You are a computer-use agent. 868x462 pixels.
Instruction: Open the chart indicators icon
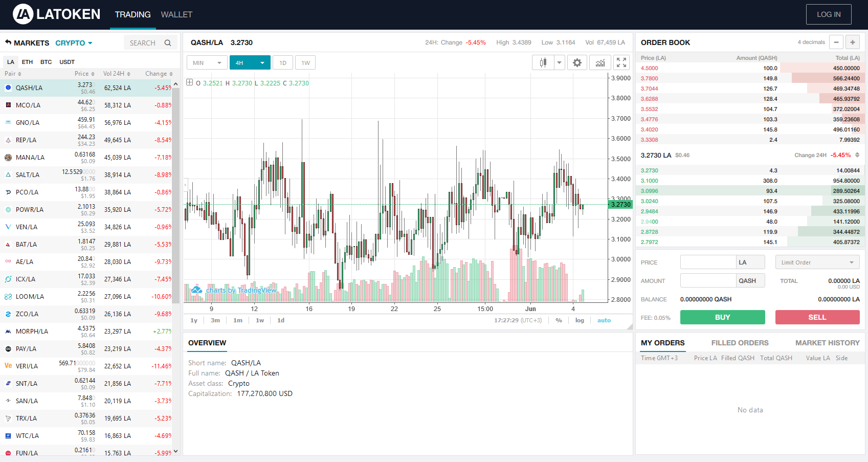[x=600, y=62]
